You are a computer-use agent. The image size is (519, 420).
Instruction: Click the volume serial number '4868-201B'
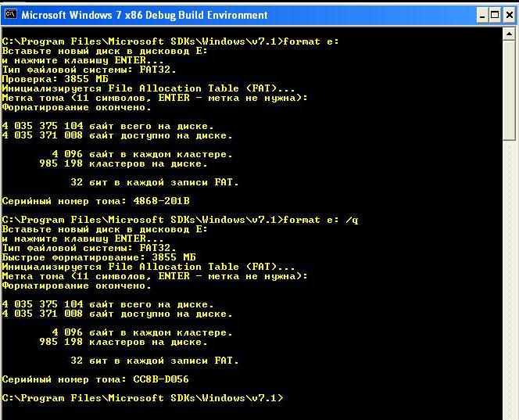161,201
